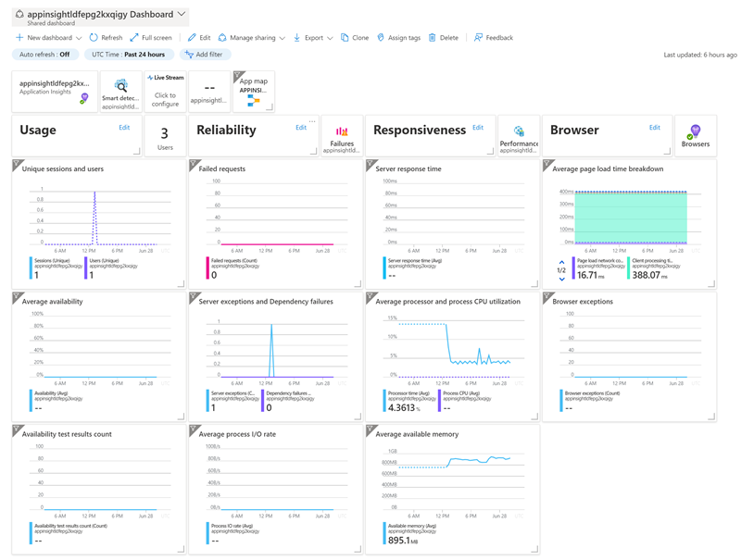Click the Dependency failures legend entry
This screenshot has height=560, width=741.
(288, 401)
